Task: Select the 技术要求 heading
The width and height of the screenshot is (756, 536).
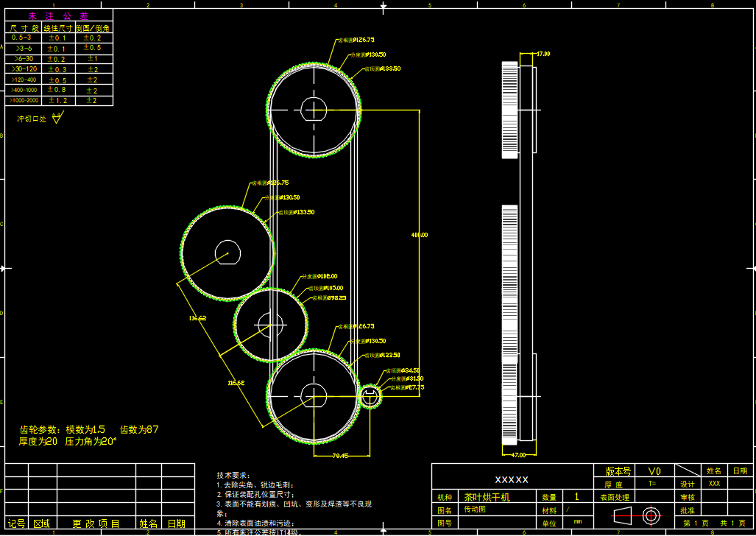Action: (234, 476)
